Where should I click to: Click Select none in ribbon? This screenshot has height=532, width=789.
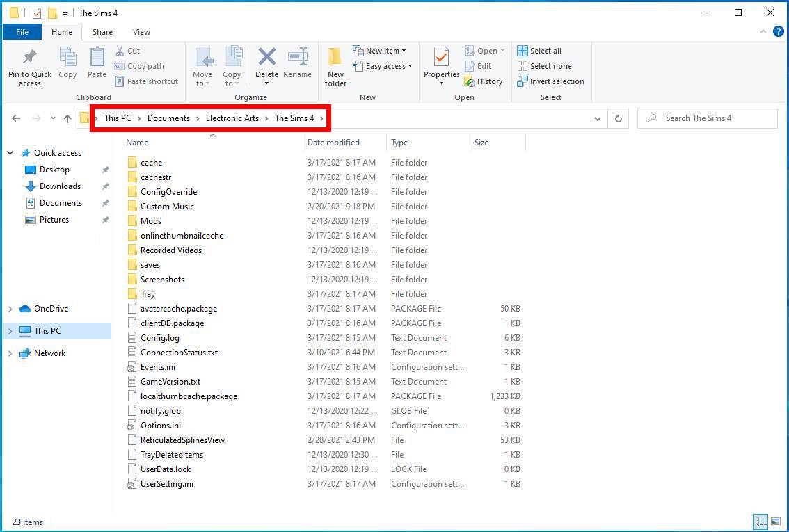(545, 66)
